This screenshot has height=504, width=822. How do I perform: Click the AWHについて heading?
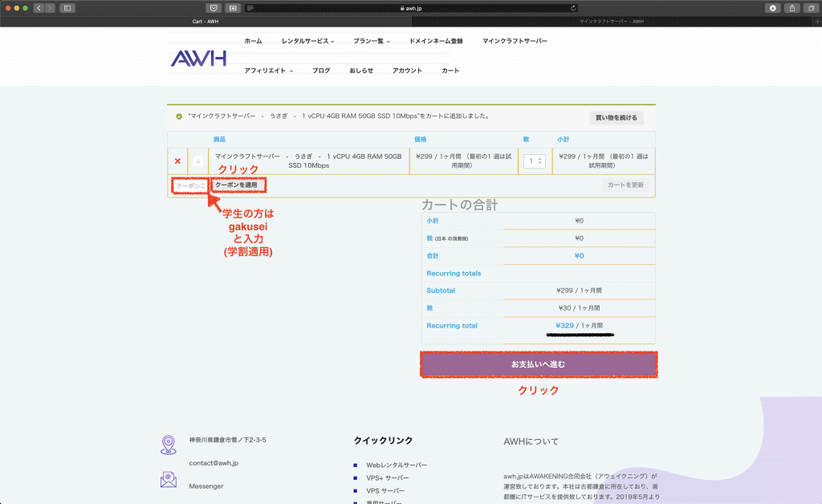[x=531, y=441]
